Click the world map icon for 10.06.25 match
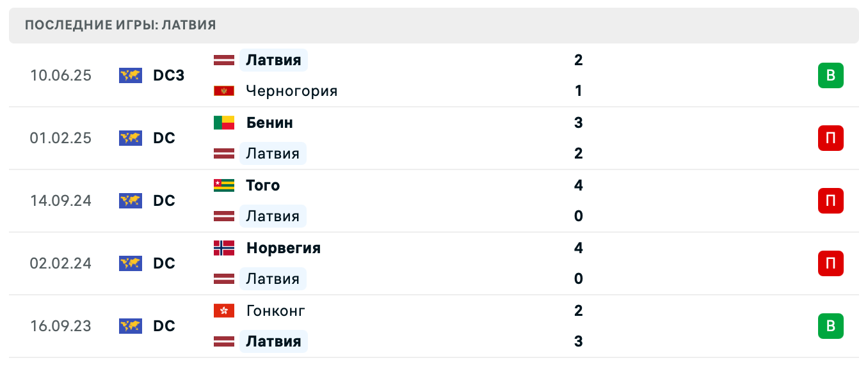Viewport: 868px width, 367px height. pyautogui.click(x=131, y=75)
